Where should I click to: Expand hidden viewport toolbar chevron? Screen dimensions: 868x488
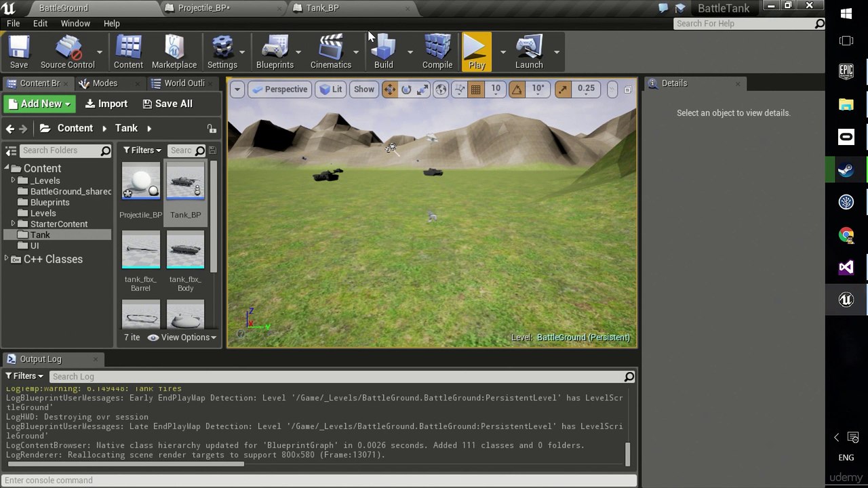click(x=612, y=89)
